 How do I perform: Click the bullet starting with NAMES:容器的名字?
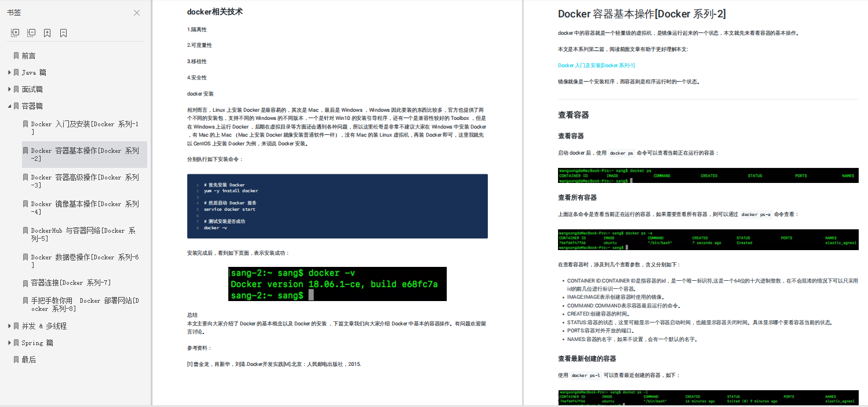632,339
